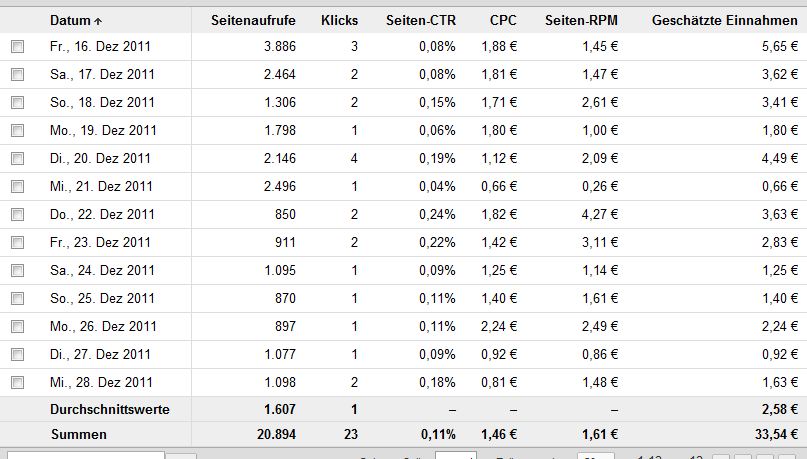Select the Sa., 24. Dez 2011 checkbox
Image resolution: width=807 pixels, height=459 pixels.
tap(17, 271)
